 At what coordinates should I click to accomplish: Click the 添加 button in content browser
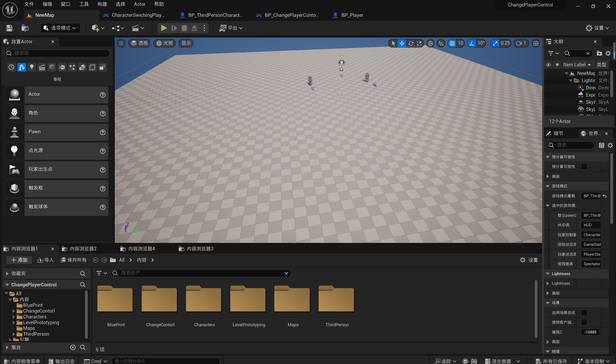point(19,260)
